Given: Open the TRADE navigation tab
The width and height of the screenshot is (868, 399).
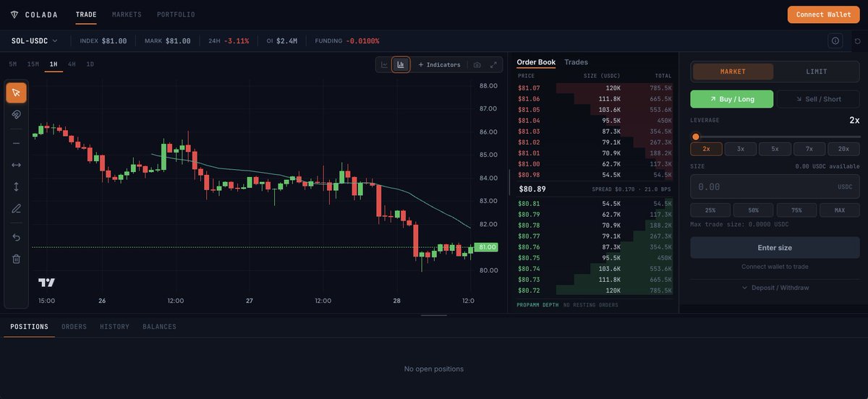Looking at the screenshot, I should 86,14.
